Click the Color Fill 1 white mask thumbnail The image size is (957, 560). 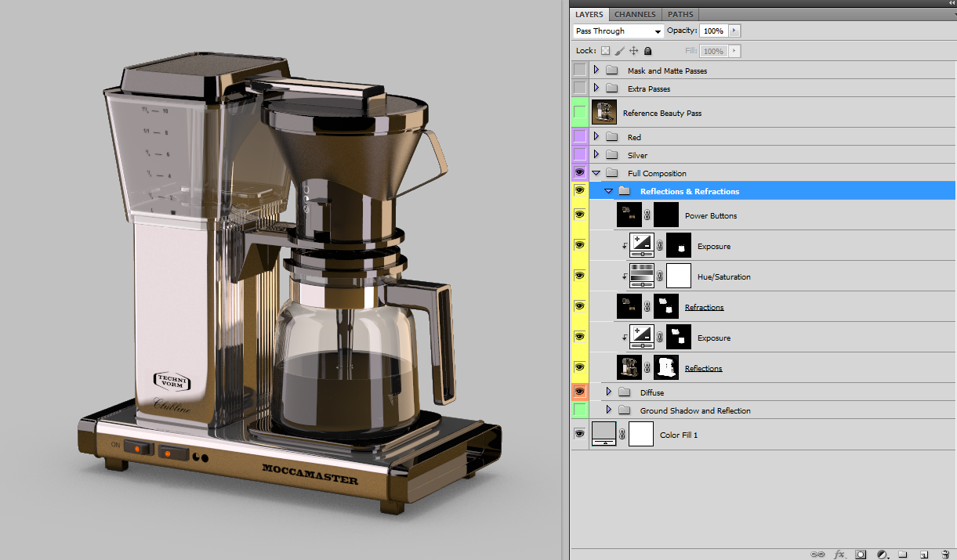click(x=641, y=434)
